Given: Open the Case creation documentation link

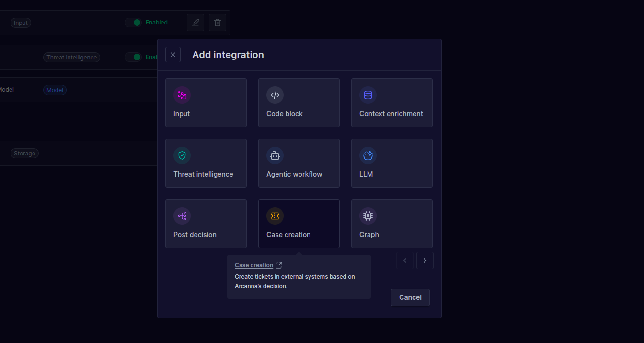Looking at the screenshot, I should [x=254, y=265].
